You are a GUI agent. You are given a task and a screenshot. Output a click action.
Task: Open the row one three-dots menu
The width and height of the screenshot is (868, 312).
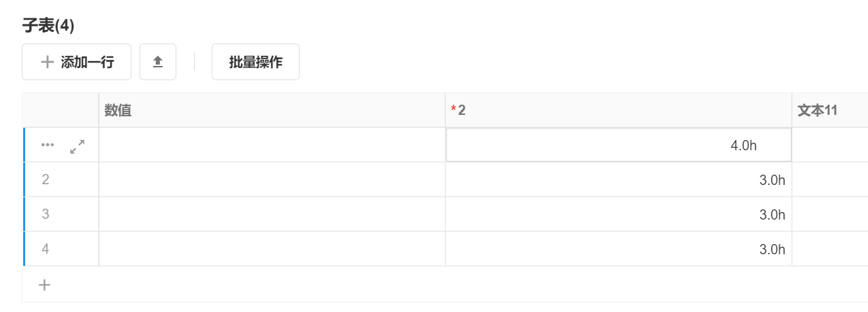tap(47, 145)
